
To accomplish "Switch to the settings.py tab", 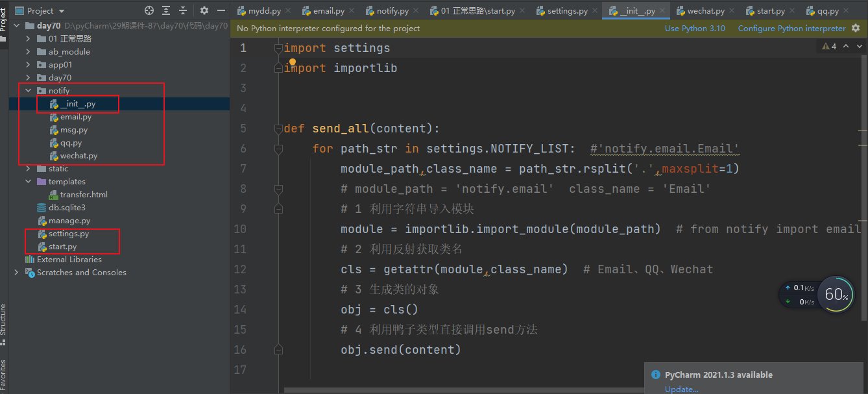I will coord(568,11).
